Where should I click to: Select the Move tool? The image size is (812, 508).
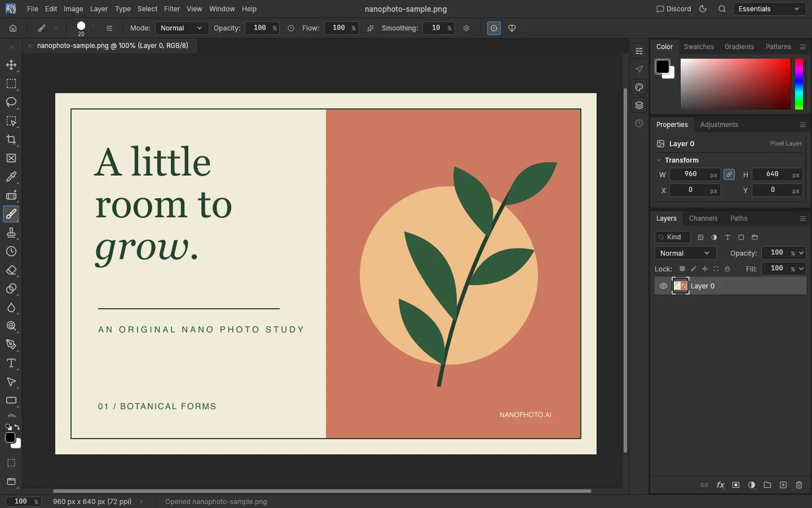[x=11, y=65]
